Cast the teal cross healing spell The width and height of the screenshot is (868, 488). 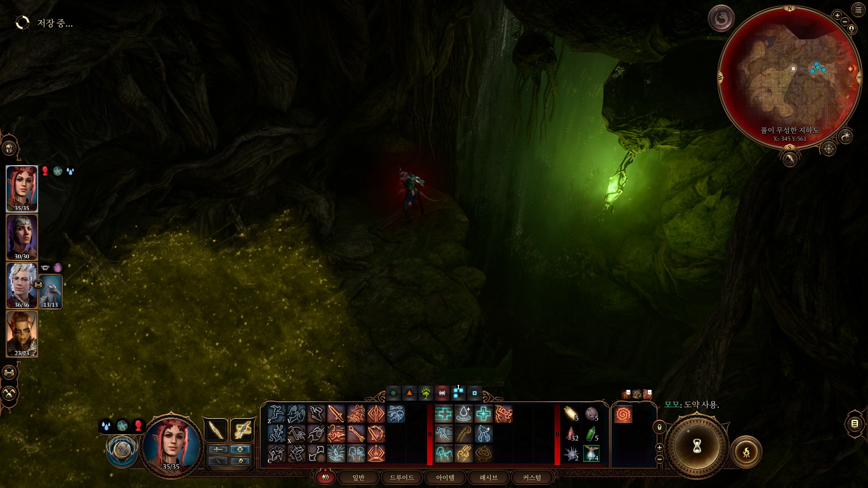[443, 414]
